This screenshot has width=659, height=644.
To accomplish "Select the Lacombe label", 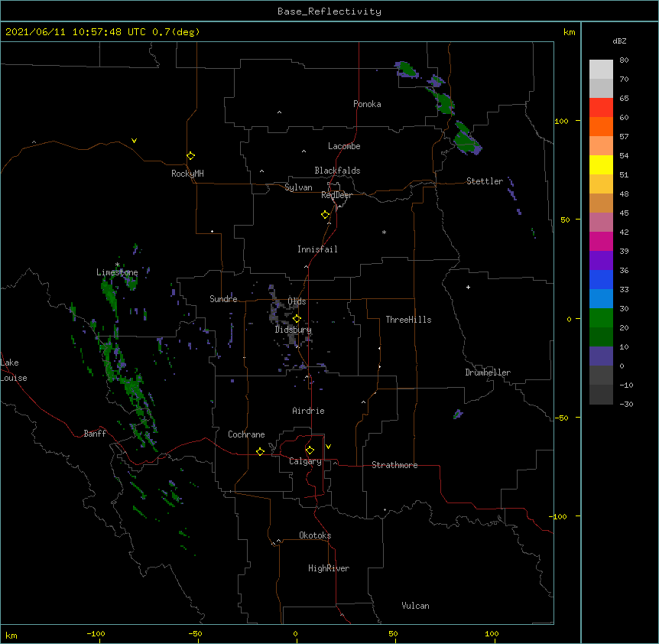I will (344, 146).
